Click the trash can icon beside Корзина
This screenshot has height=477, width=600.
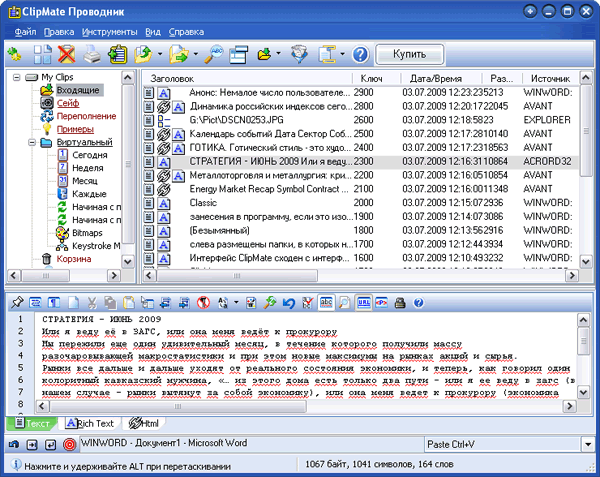click(46, 259)
